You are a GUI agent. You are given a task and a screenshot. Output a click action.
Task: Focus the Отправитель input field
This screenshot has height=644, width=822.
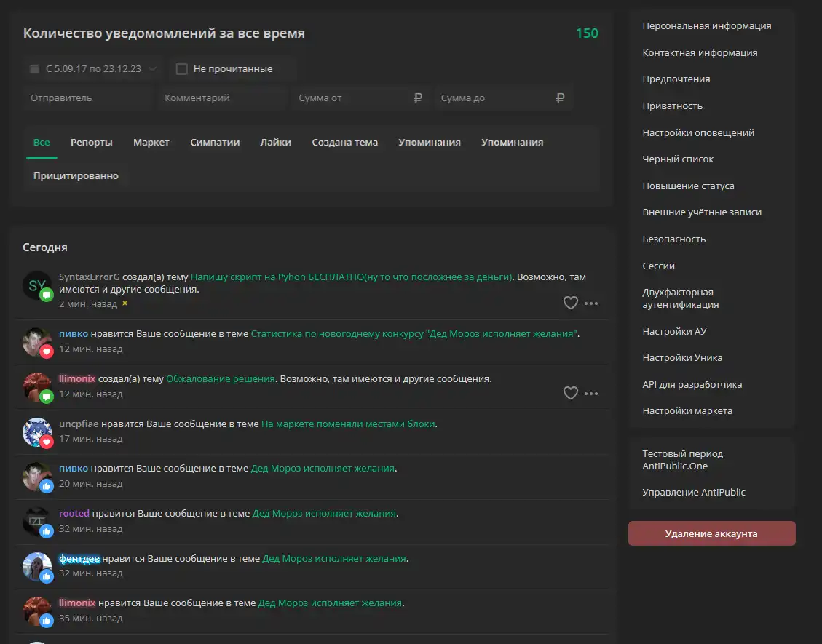coord(87,98)
